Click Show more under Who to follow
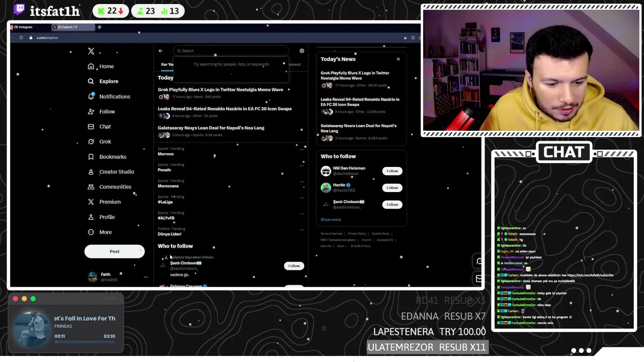 click(331, 220)
